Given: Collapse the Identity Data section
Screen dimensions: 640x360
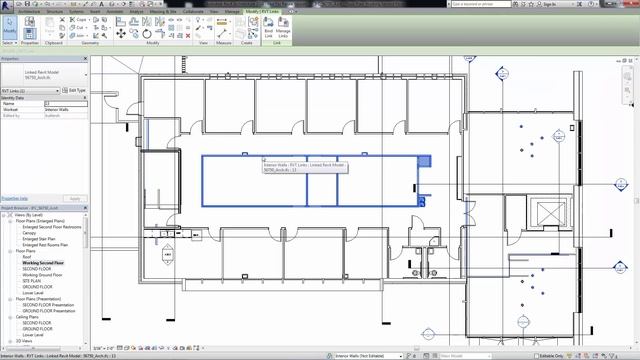Looking at the screenshot, I should [x=85, y=98].
